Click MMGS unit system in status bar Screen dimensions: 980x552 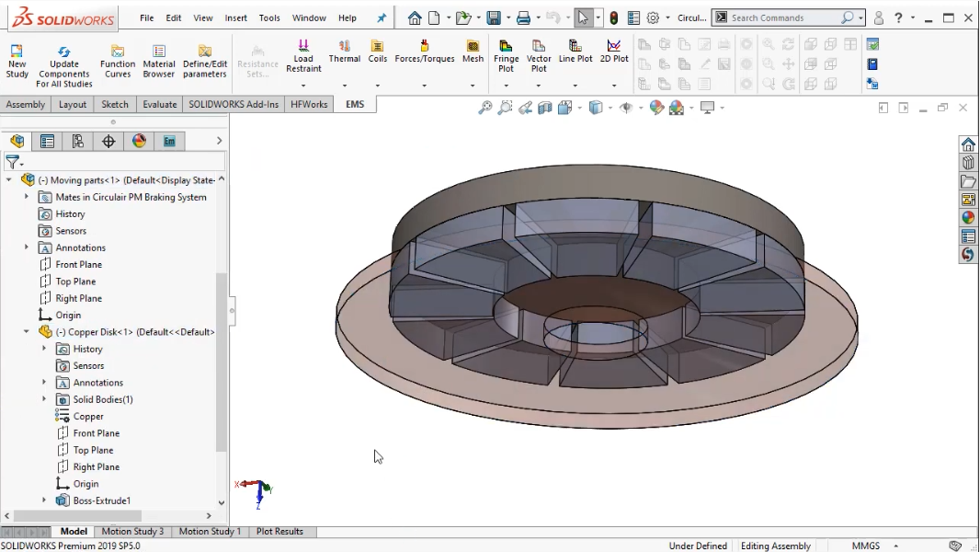coord(866,546)
